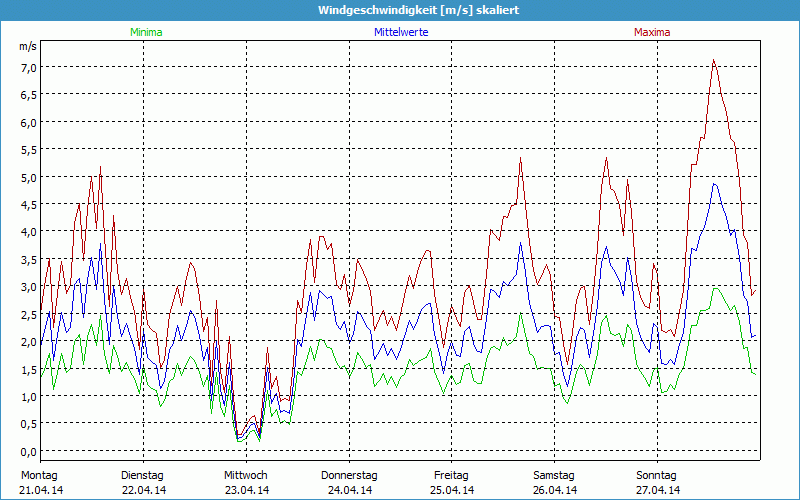Click the Minima legend label
This screenshot has height=500, width=800.
[x=146, y=32]
